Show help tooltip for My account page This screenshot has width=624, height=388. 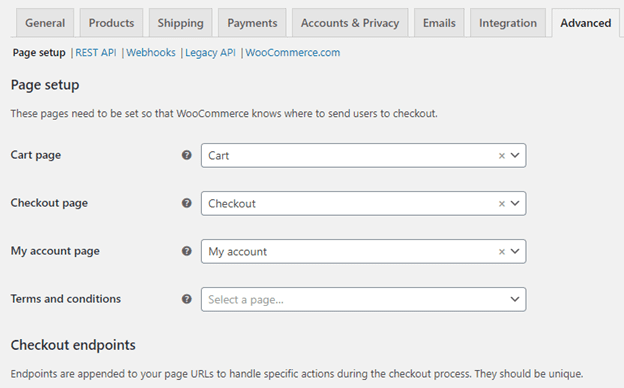[187, 251]
